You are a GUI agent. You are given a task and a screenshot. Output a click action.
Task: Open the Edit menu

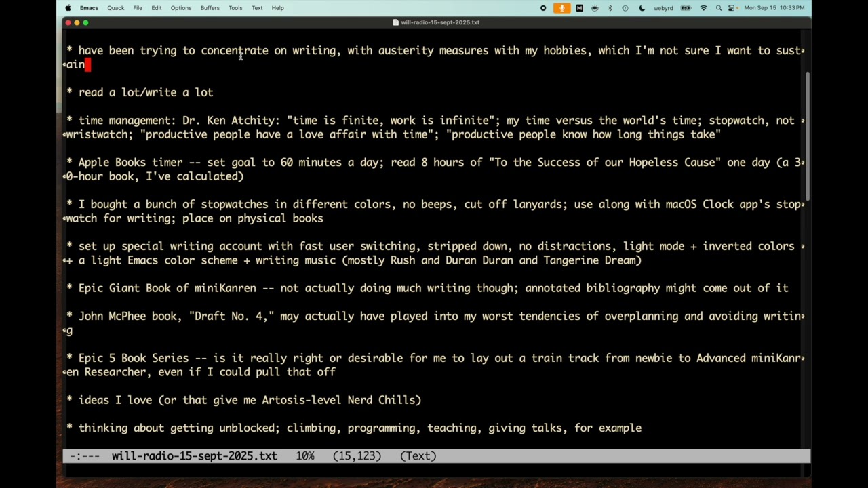click(157, 8)
